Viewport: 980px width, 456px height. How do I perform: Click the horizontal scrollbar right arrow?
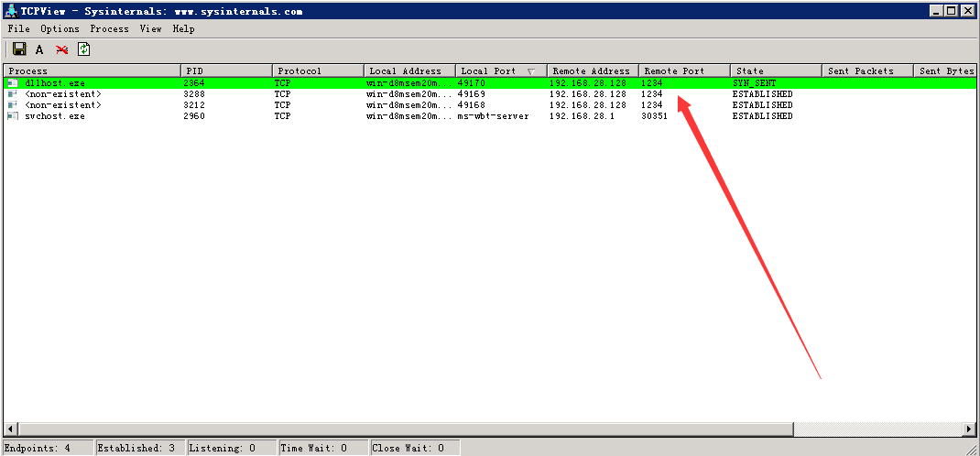[969, 429]
